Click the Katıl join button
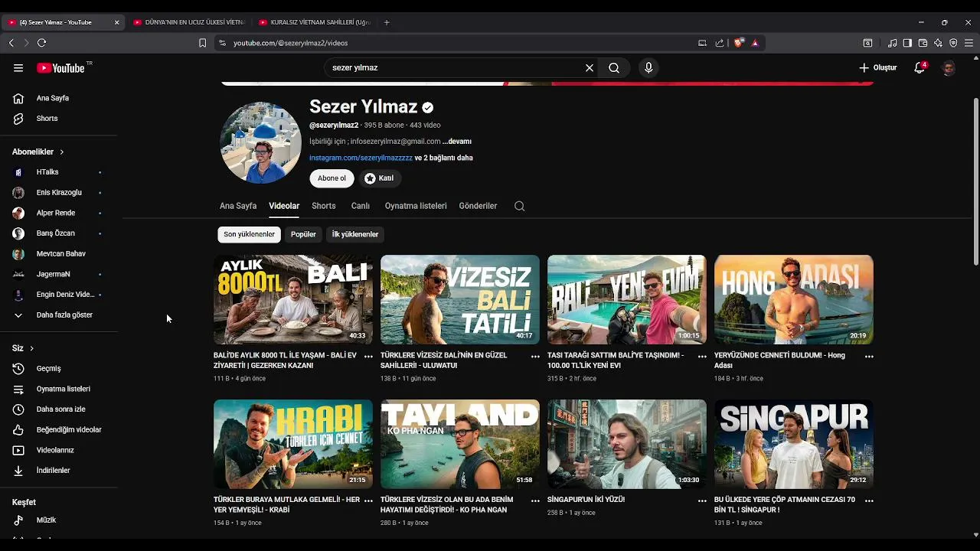This screenshot has width=980, height=551. point(380,178)
